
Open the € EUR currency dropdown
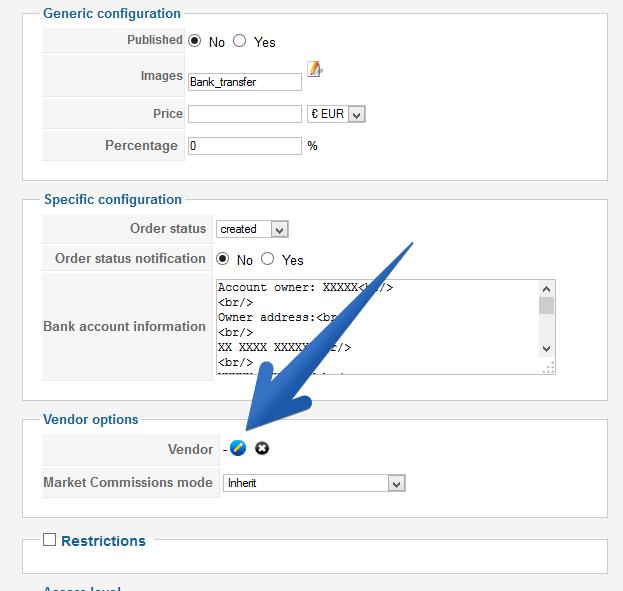335,114
